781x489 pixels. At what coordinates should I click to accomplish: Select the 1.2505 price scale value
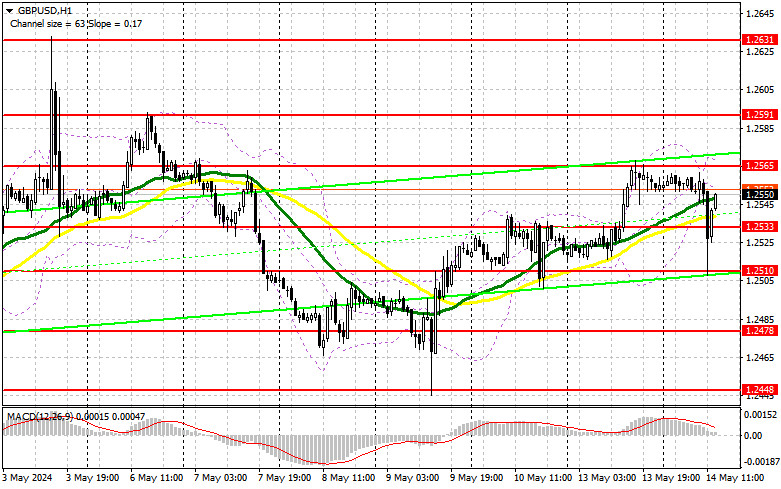760,281
